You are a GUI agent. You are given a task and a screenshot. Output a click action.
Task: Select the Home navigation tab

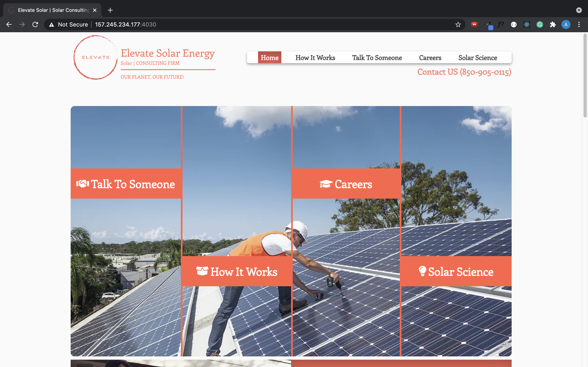point(270,57)
